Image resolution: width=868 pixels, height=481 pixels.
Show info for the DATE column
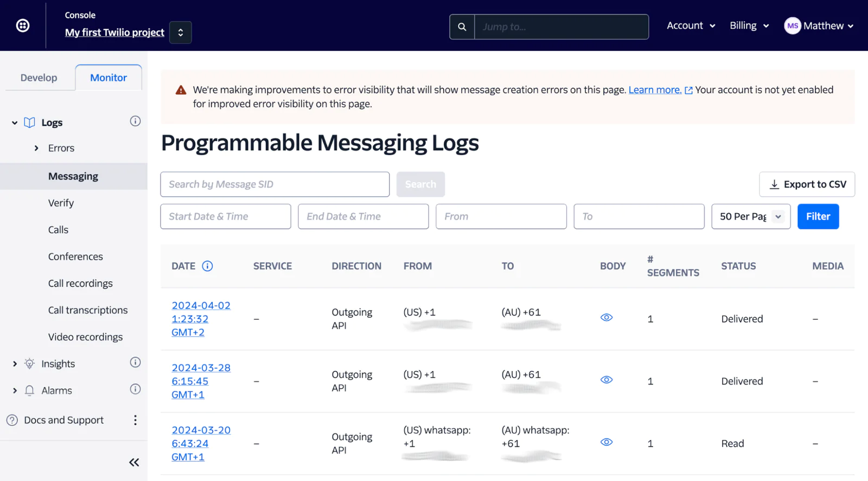pos(207,266)
